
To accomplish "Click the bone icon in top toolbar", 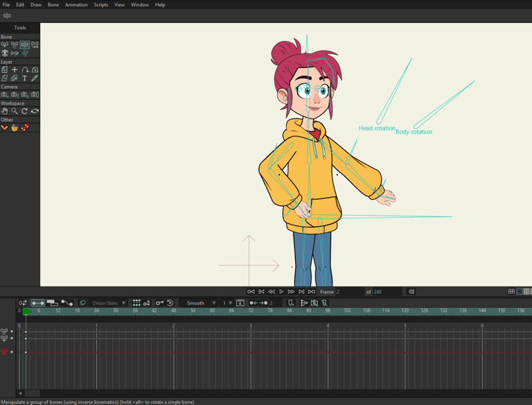I will 7,16.
